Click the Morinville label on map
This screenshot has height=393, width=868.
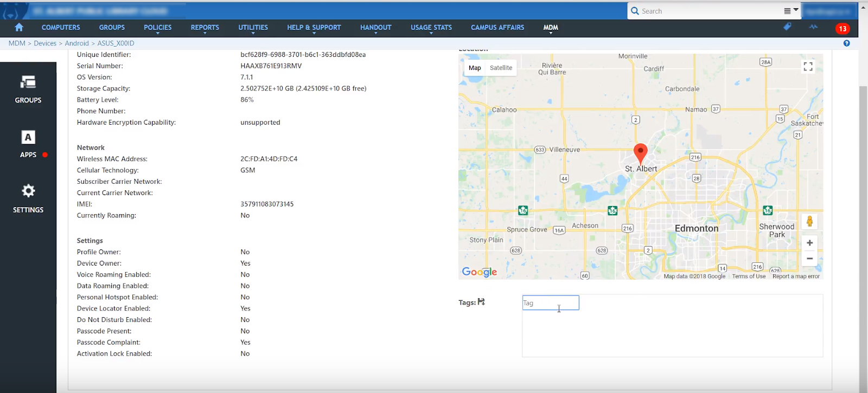point(633,56)
